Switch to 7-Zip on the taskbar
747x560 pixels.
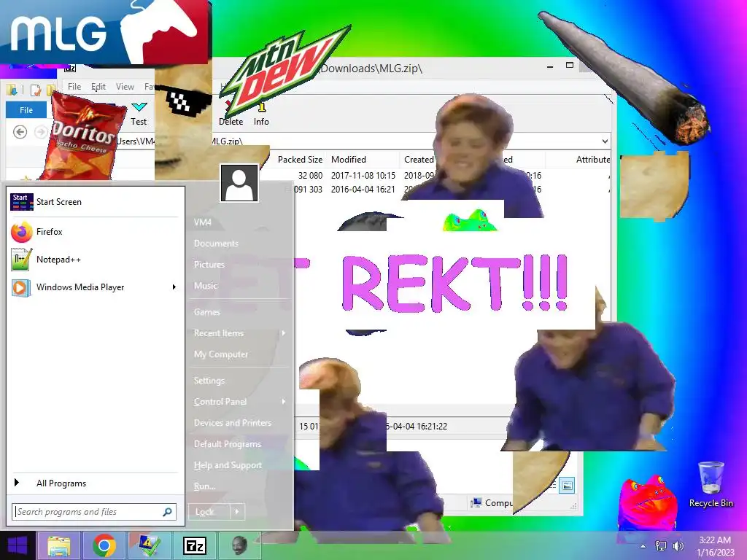pyautogui.click(x=194, y=545)
